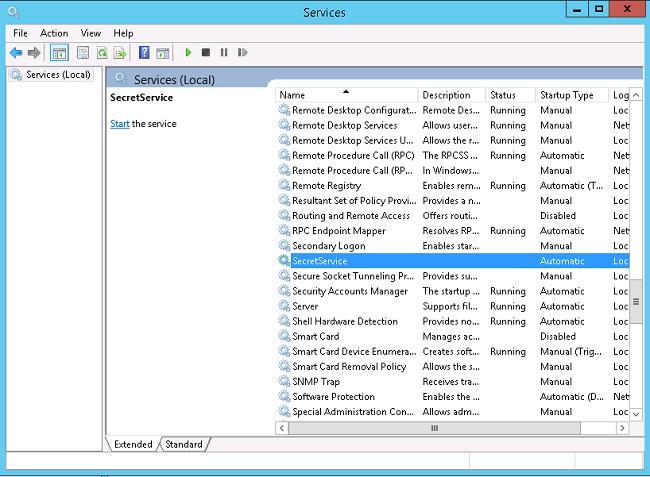Switch to the Standard tab
The height and width of the screenshot is (477, 650).
pyautogui.click(x=183, y=444)
